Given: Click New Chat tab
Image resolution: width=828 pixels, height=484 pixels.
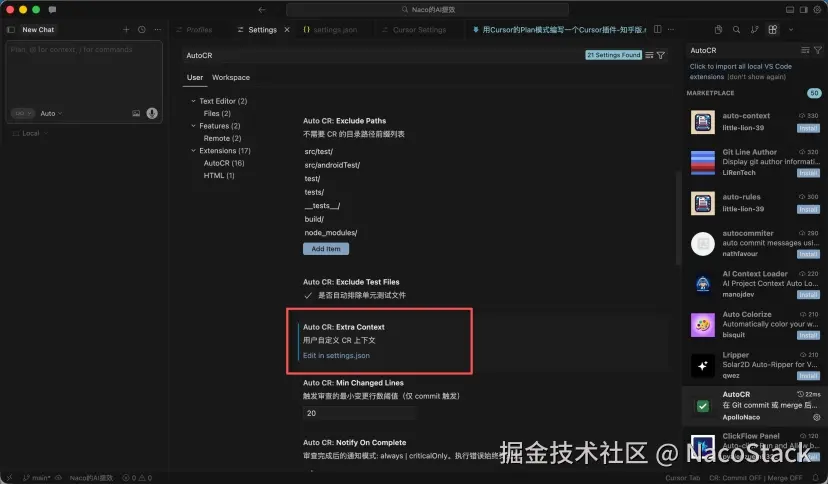Looking at the screenshot, I should tap(38, 30).
